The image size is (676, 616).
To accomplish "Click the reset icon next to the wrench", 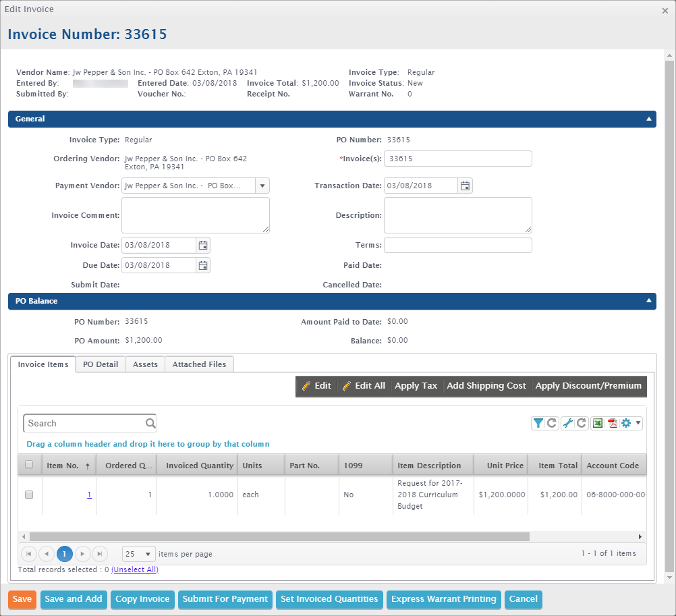I will click(582, 423).
